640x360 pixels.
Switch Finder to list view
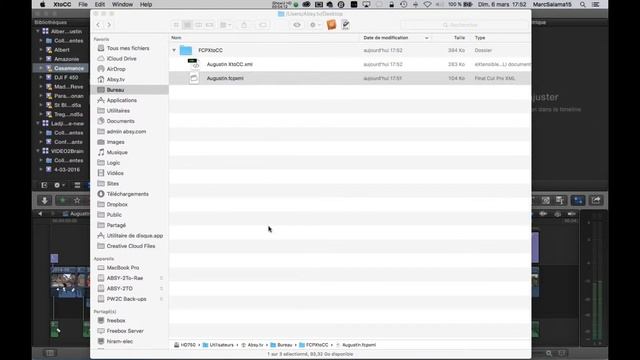tap(187, 25)
